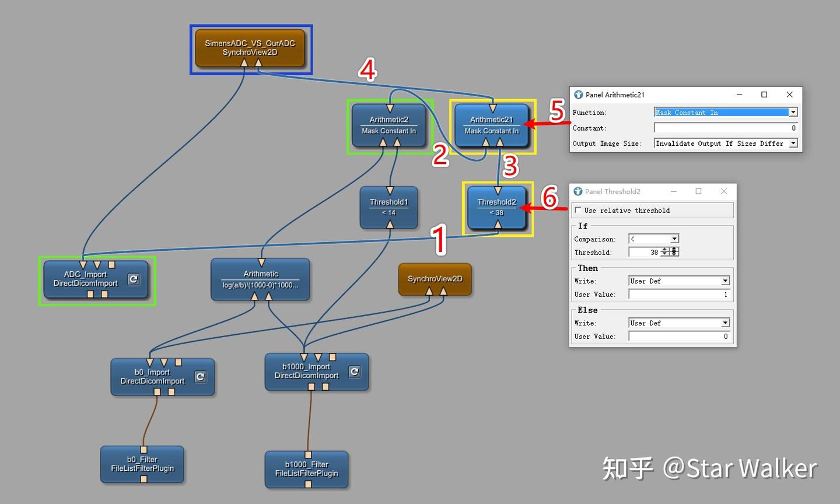Select the Threshold1 module node
840x504 pixels.
tap(389, 207)
